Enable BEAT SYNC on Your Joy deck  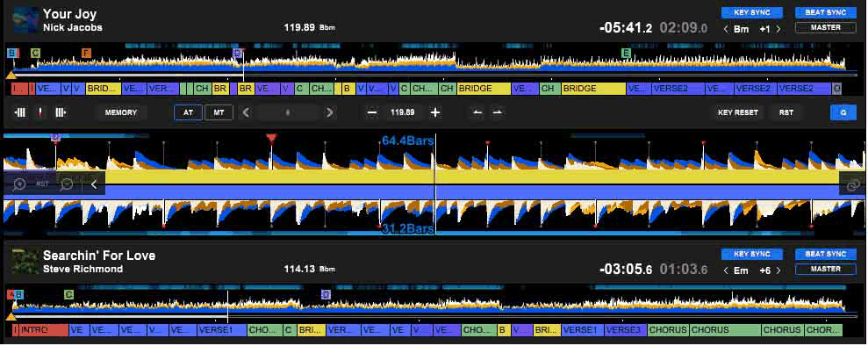826,12
